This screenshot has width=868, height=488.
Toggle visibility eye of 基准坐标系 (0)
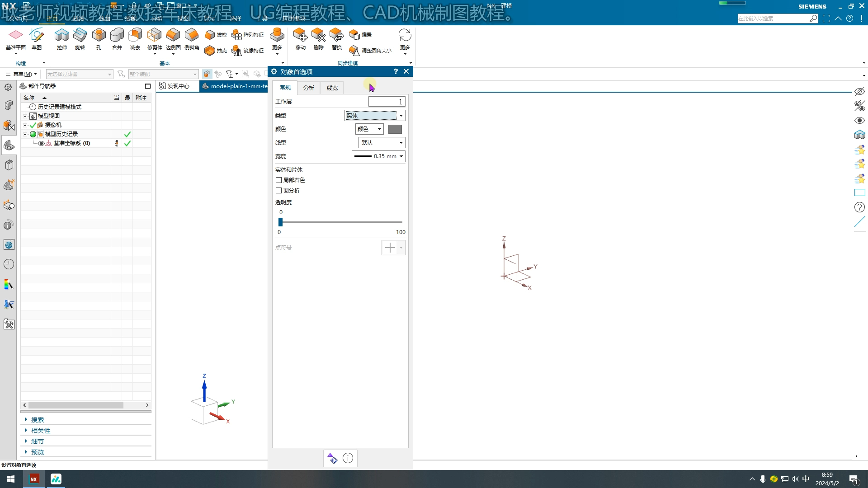tap(41, 143)
